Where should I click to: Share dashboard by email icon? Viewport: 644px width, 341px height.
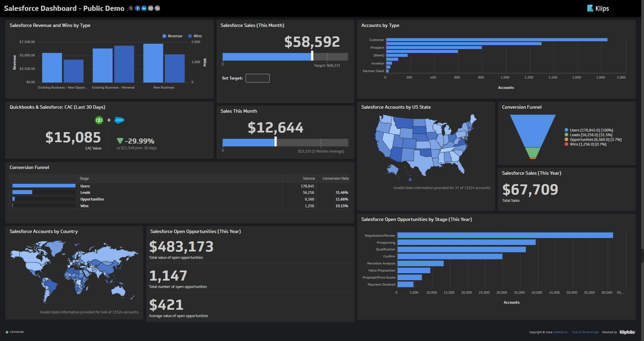151,8
